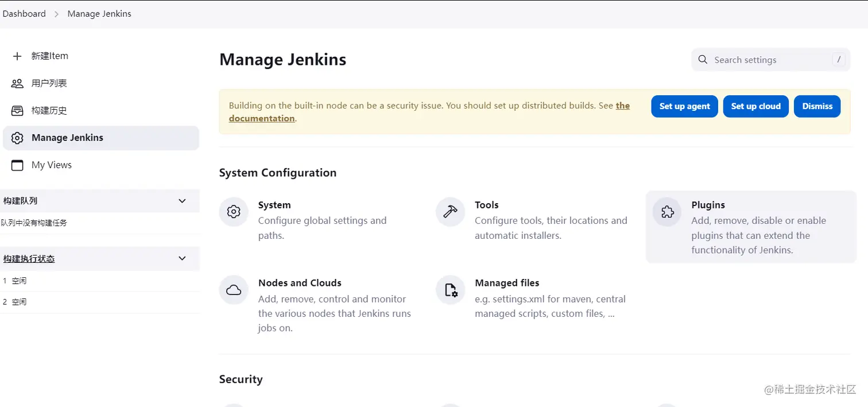
Task: Click the Managed files document icon
Action: [450, 290]
